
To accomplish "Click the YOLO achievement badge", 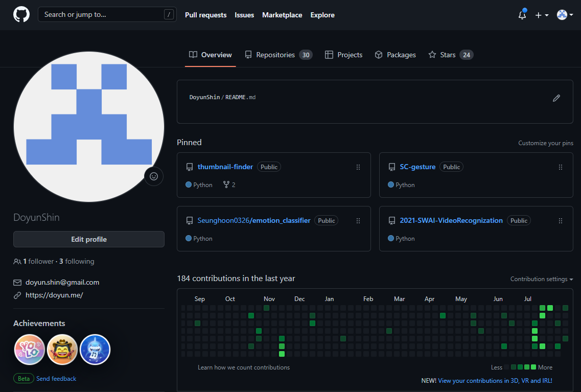I will point(29,350).
